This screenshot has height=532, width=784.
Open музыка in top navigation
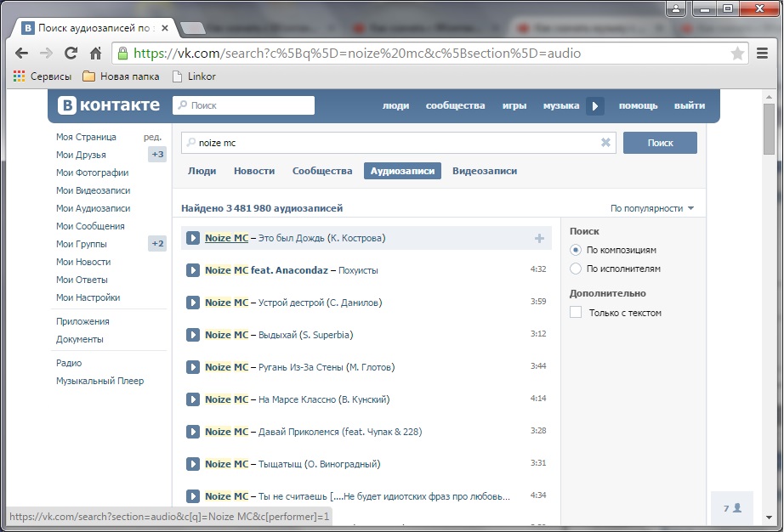(x=561, y=106)
